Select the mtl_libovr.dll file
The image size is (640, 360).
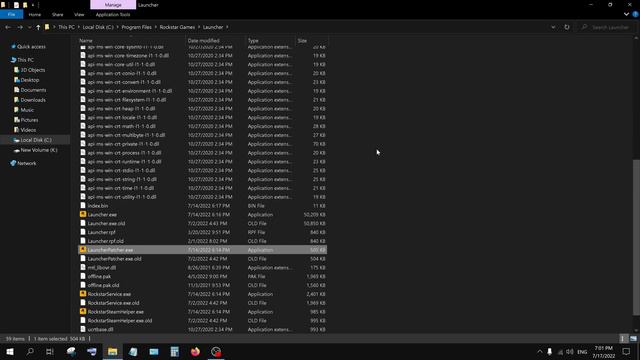(x=102, y=267)
